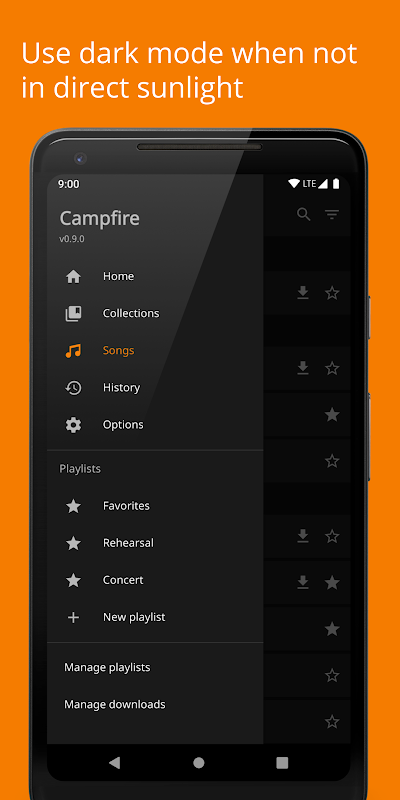Open the search icon in the toolbar
This screenshot has width=400, height=800.
(x=304, y=215)
